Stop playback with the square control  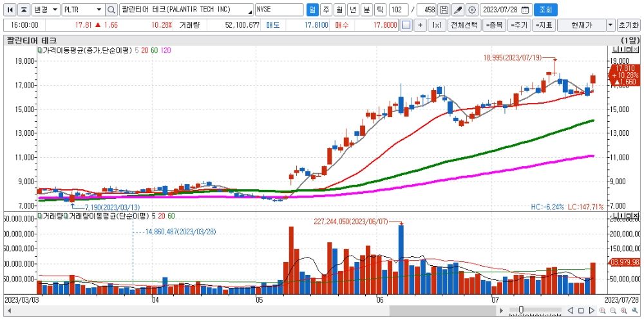581,310
